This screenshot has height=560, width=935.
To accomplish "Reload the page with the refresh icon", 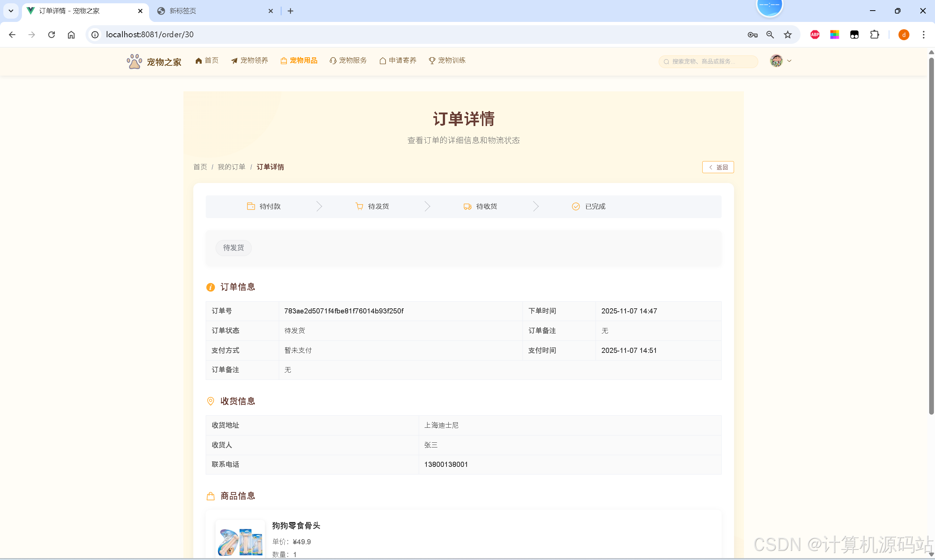I will pos(52,35).
